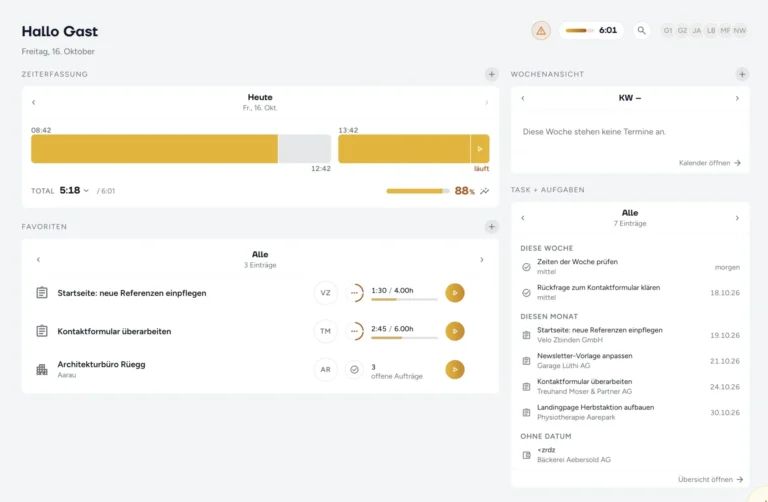
Task: Click Alle 7 Einträge heading in tasks
Action: [630, 217]
